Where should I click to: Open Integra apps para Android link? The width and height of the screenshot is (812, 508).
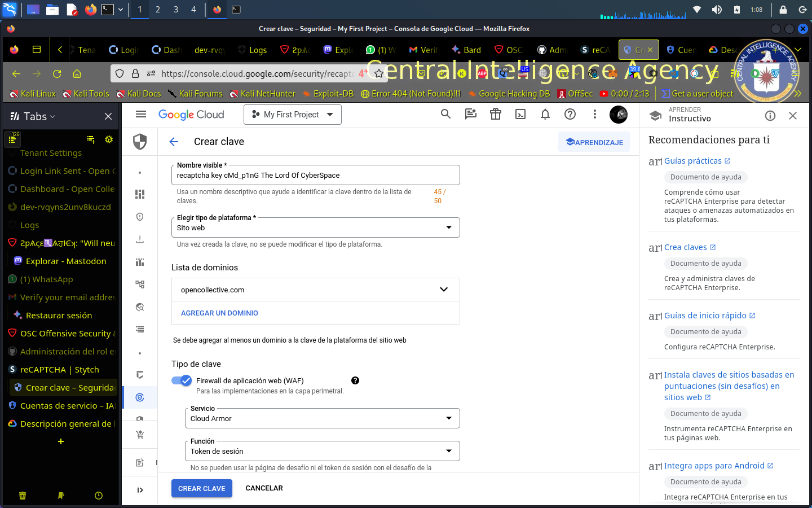718,466
